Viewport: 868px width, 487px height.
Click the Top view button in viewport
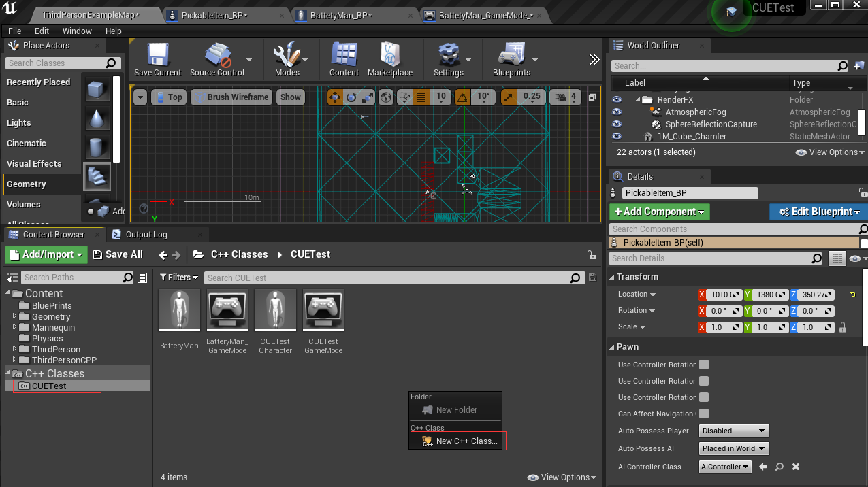click(168, 97)
